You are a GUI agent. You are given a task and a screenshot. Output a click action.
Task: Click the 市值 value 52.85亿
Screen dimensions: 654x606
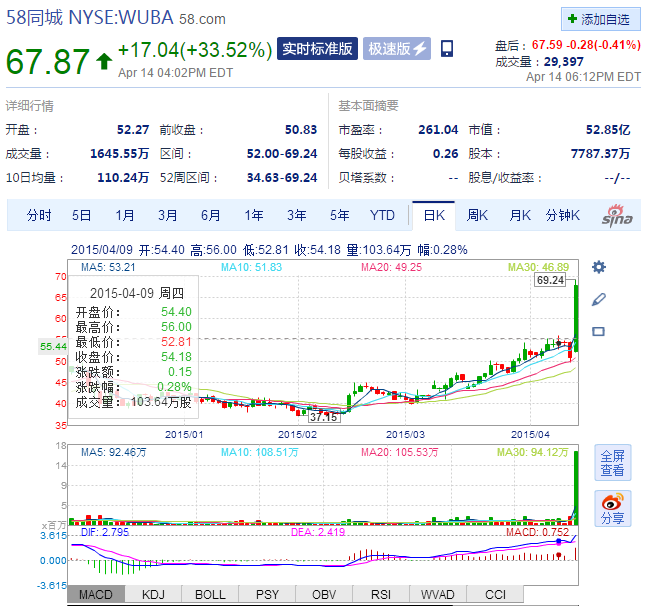[x=608, y=130]
